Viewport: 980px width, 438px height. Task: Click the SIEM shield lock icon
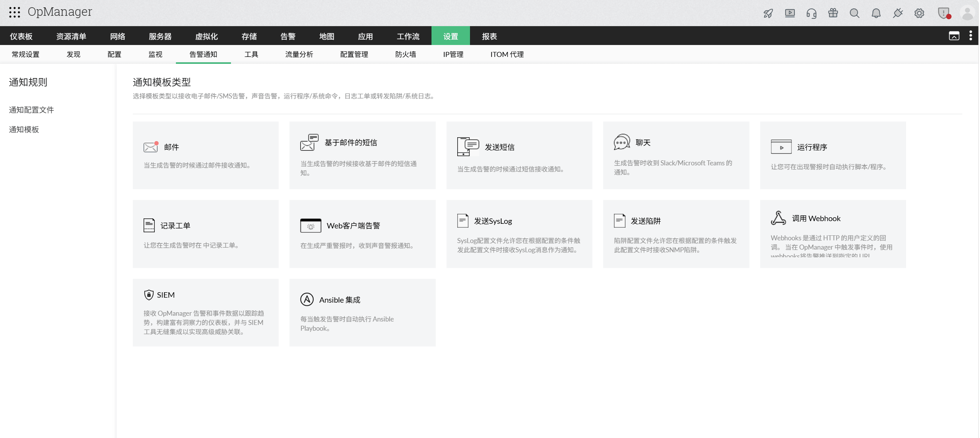(x=149, y=295)
